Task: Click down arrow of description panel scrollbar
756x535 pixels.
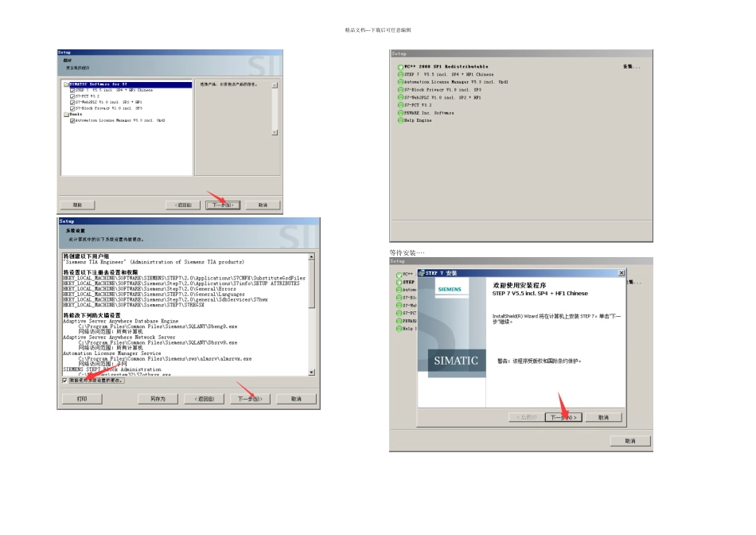Action: click(275, 132)
